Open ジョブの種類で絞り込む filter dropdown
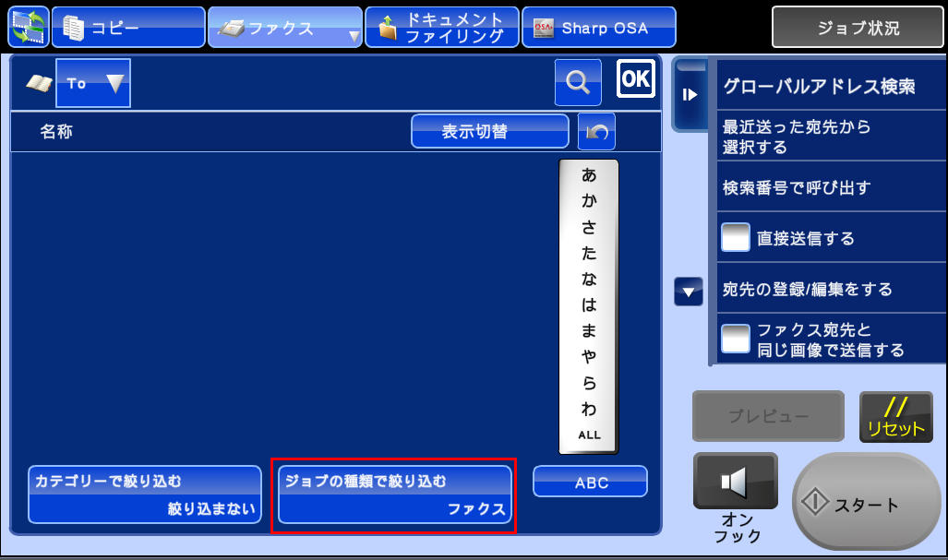Image resolution: width=948 pixels, height=560 pixels. click(x=394, y=494)
